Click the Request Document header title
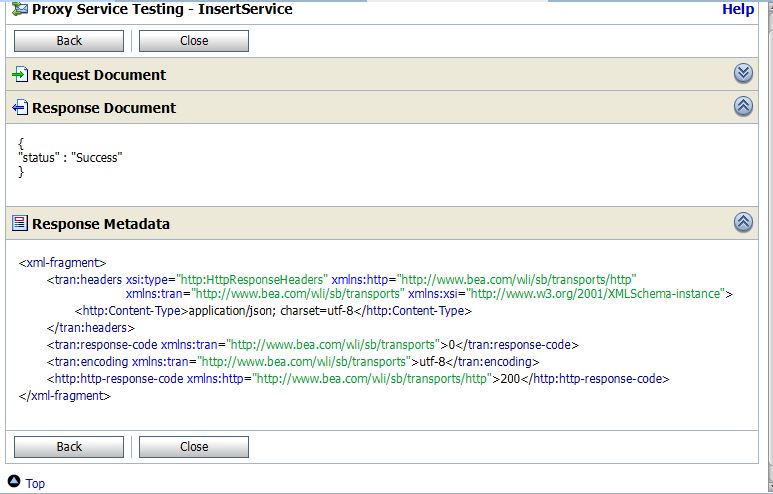 [x=99, y=75]
